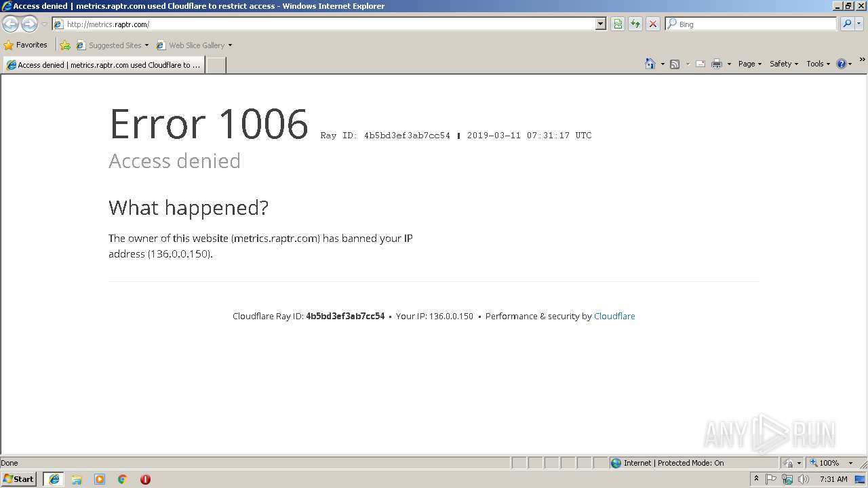Open the volume speaker tray icon
Screen dimensions: 868x488
click(804, 479)
